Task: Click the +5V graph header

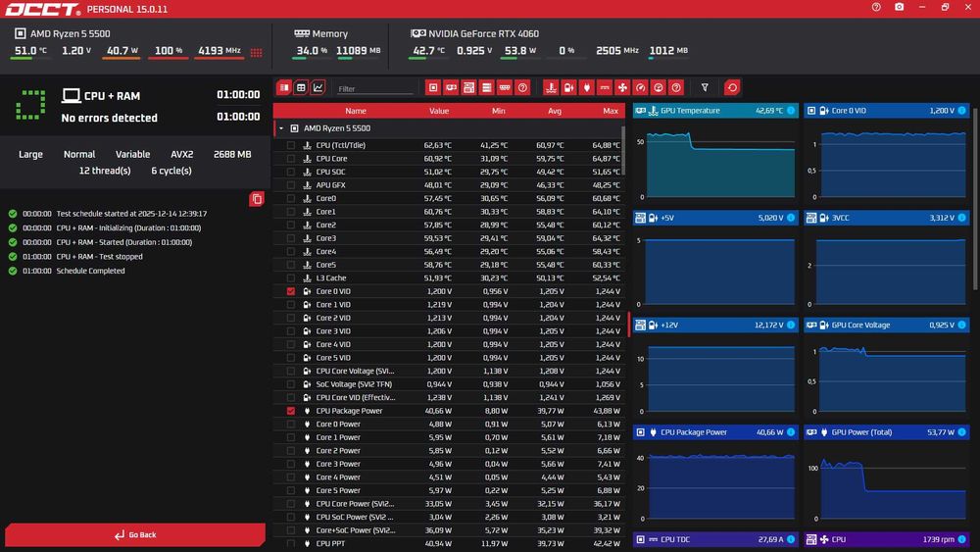Action: pyautogui.click(x=715, y=218)
